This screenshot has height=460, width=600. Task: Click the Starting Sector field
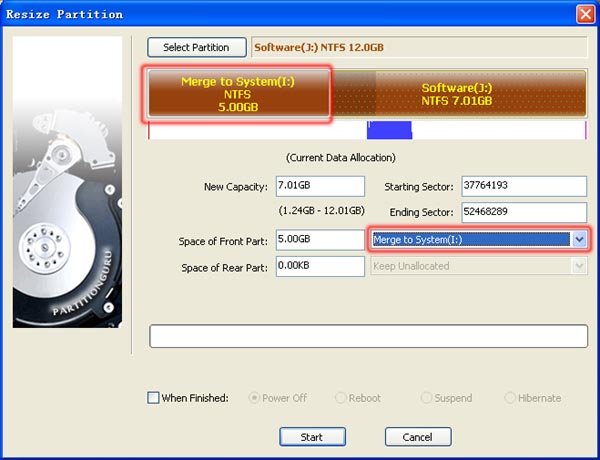pyautogui.click(x=524, y=186)
